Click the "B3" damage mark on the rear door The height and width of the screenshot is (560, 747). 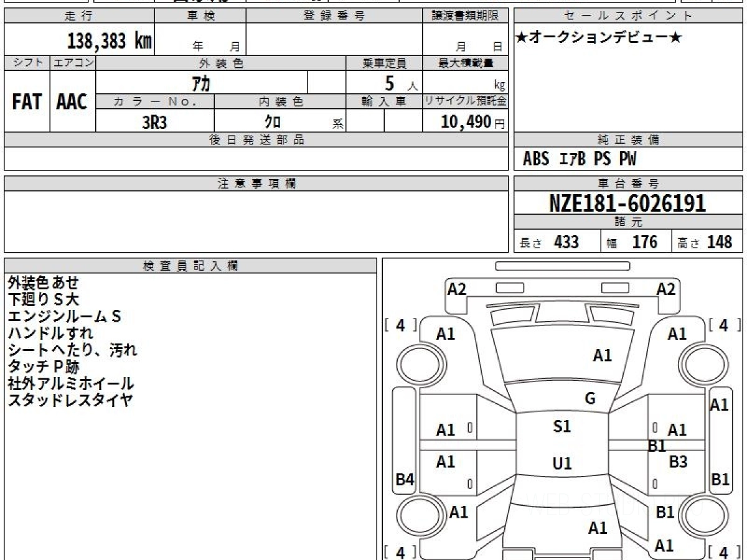pyautogui.click(x=678, y=462)
